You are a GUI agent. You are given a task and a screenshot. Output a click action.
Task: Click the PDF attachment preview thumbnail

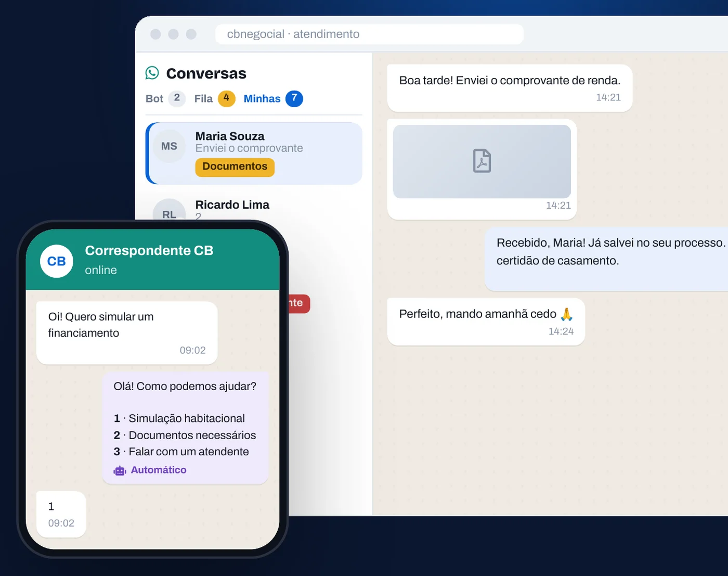coord(482,161)
